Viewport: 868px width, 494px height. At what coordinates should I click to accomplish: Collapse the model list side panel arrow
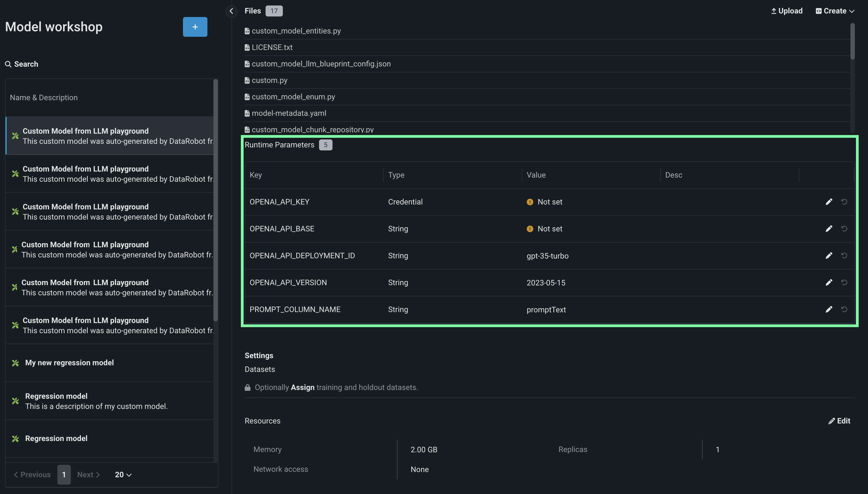[x=231, y=11]
